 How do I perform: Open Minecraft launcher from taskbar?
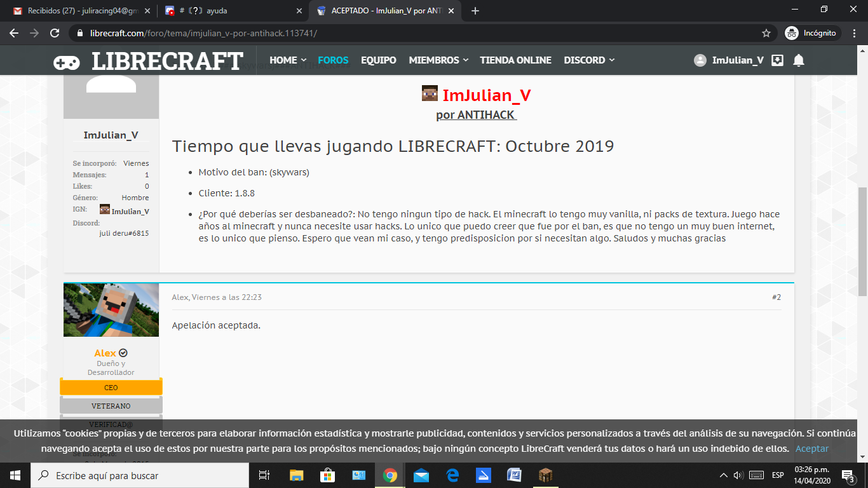[546, 475]
